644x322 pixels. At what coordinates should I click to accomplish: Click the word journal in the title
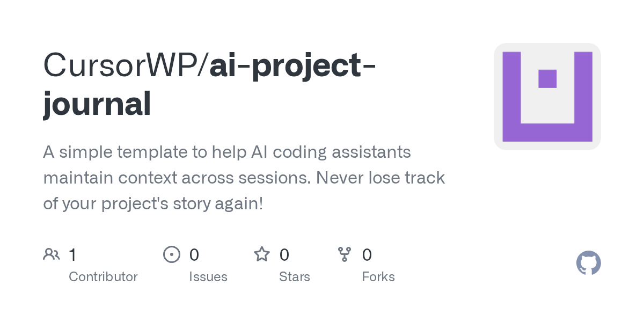pos(97,104)
